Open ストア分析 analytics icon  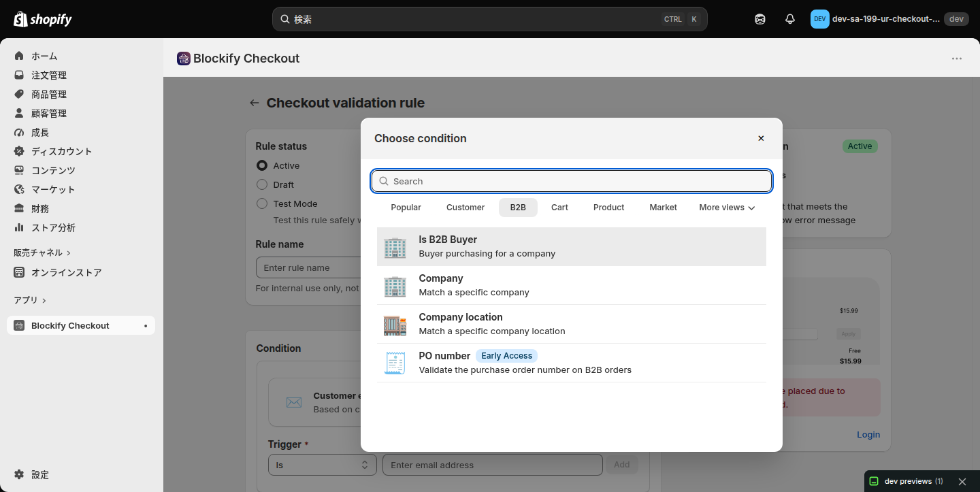pyautogui.click(x=19, y=227)
